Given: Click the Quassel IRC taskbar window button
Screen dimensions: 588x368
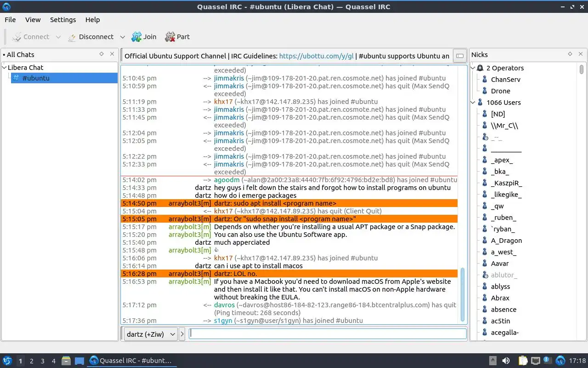Looking at the screenshot, I should [131, 361].
